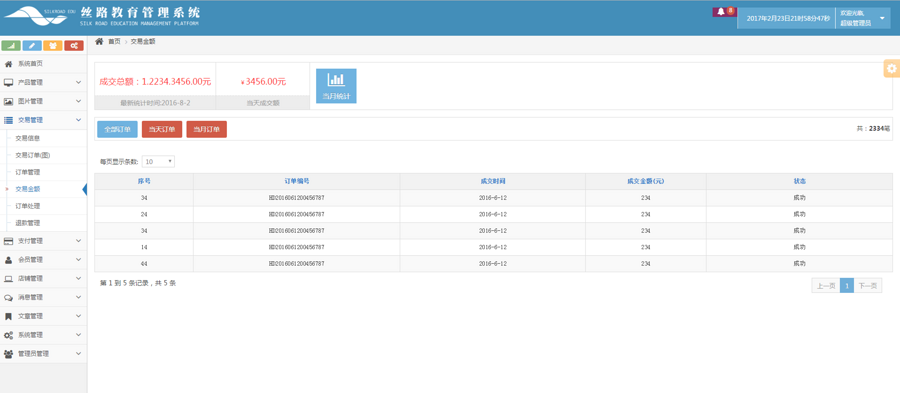Expand 管理员管理 menu chevron
The width and height of the screenshot is (900, 393).
point(79,354)
